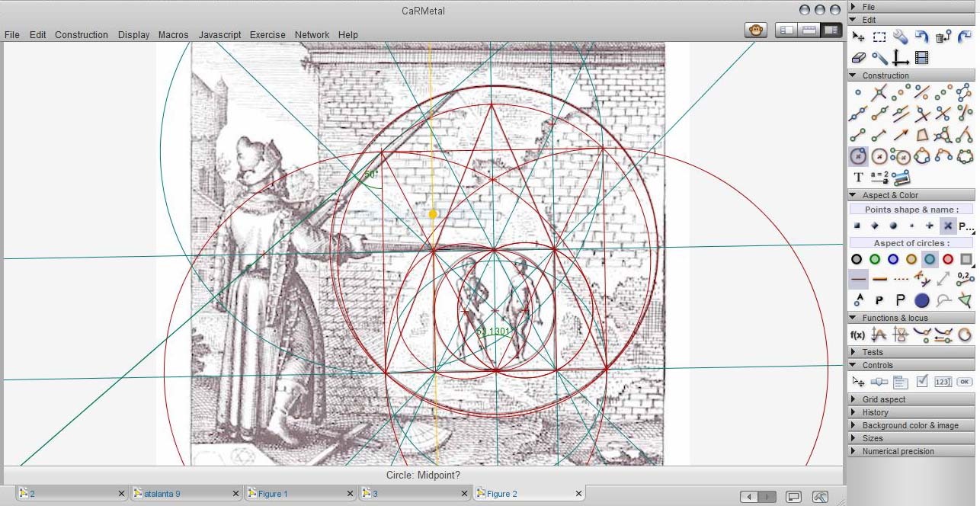Click the undo curved arrow icon
980x506 pixels.
[x=922, y=37]
